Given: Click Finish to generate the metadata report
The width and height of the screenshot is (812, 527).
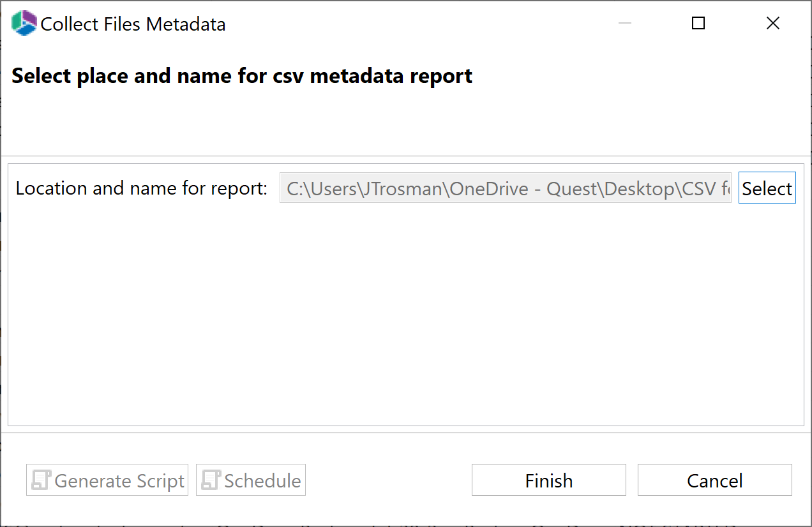Looking at the screenshot, I should pyautogui.click(x=548, y=480).
